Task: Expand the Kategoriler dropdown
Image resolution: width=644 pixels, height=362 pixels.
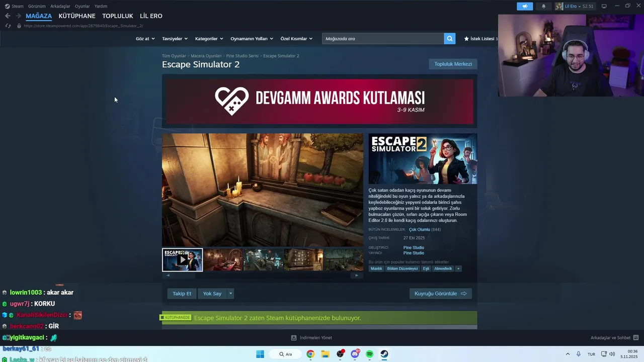Action: coord(209,39)
